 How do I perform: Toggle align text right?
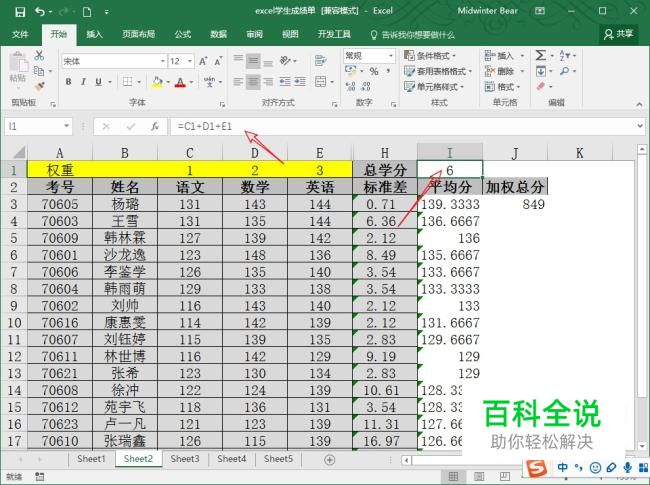pos(268,82)
